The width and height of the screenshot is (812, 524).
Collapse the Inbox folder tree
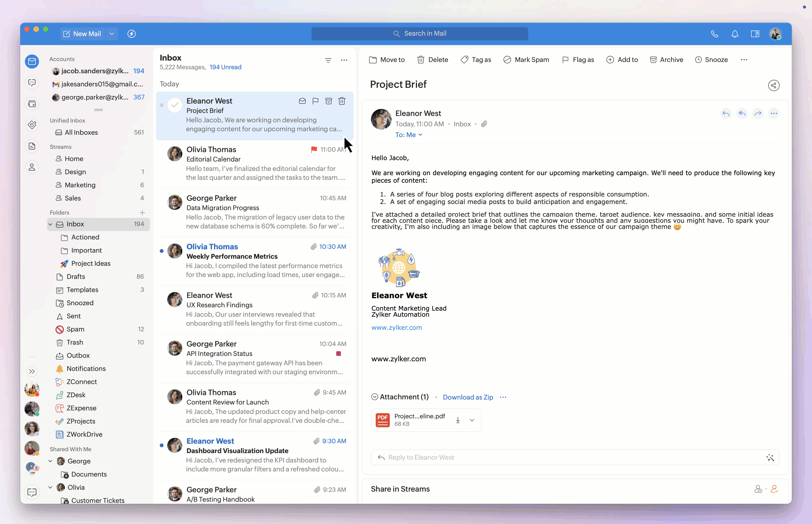(50, 224)
